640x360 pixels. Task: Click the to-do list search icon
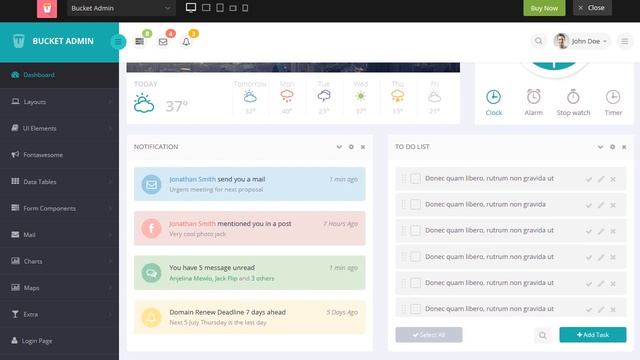pos(542,335)
